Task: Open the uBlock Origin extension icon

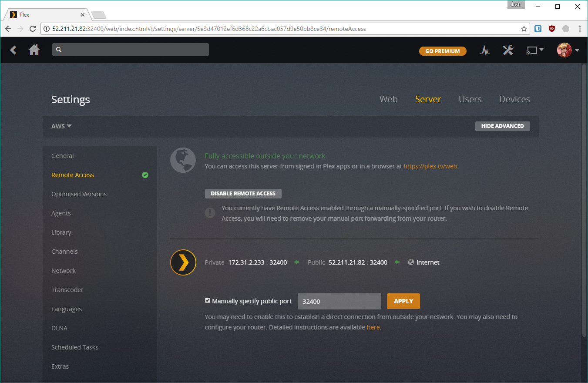Action: (x=552, y=29)
